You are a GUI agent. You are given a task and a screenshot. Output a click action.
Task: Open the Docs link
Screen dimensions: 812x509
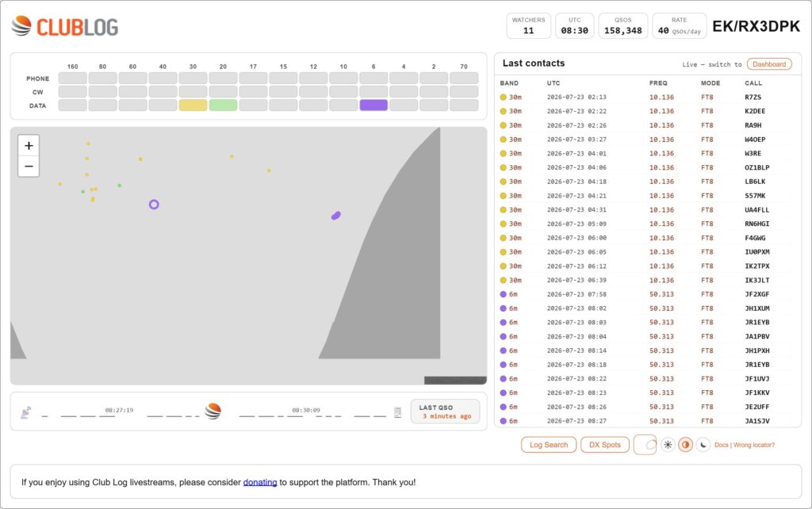point(721,445)
